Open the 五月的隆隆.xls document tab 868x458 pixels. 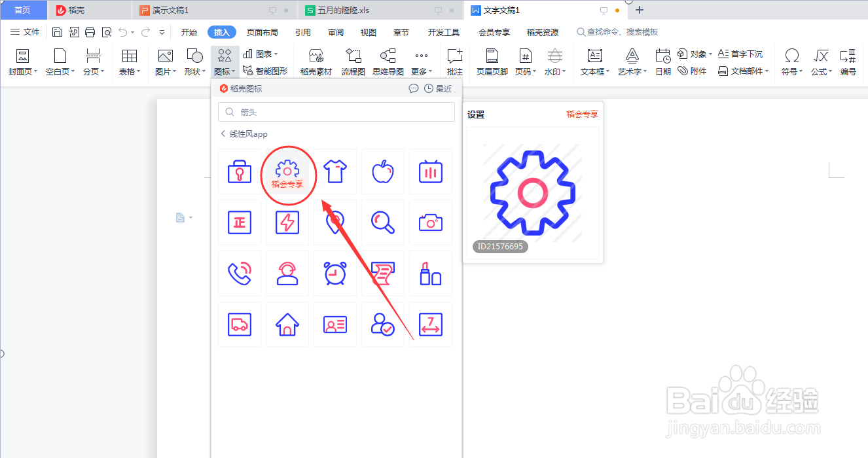[x=380, y=10]
